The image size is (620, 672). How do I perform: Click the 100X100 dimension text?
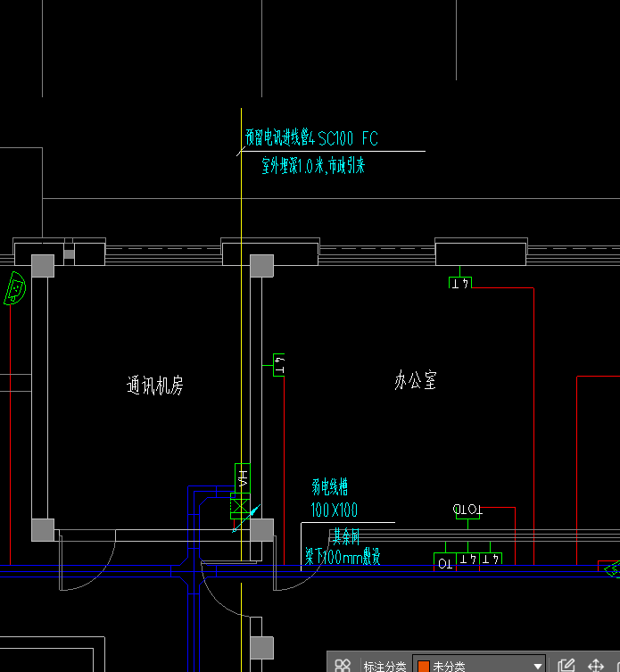334,510
